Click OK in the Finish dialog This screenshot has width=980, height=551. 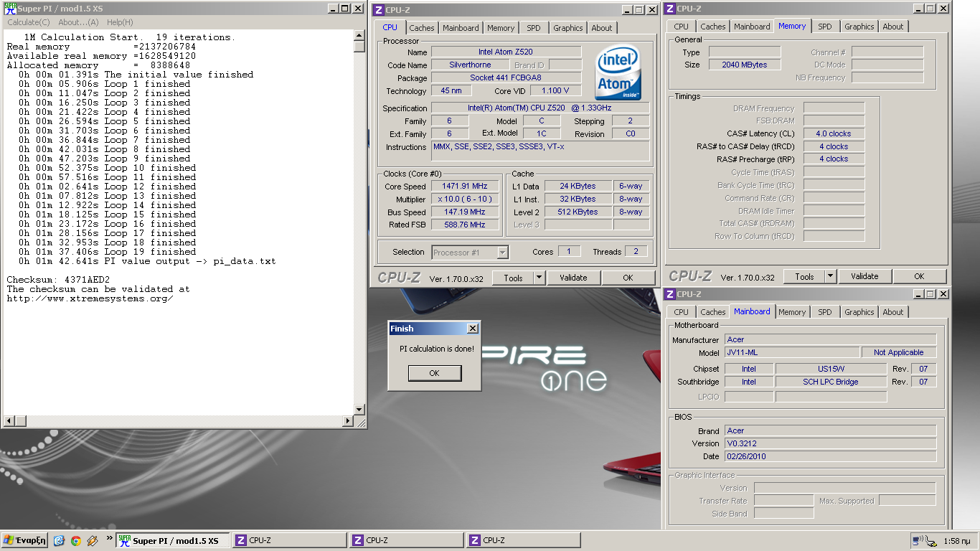pos(434,373)
